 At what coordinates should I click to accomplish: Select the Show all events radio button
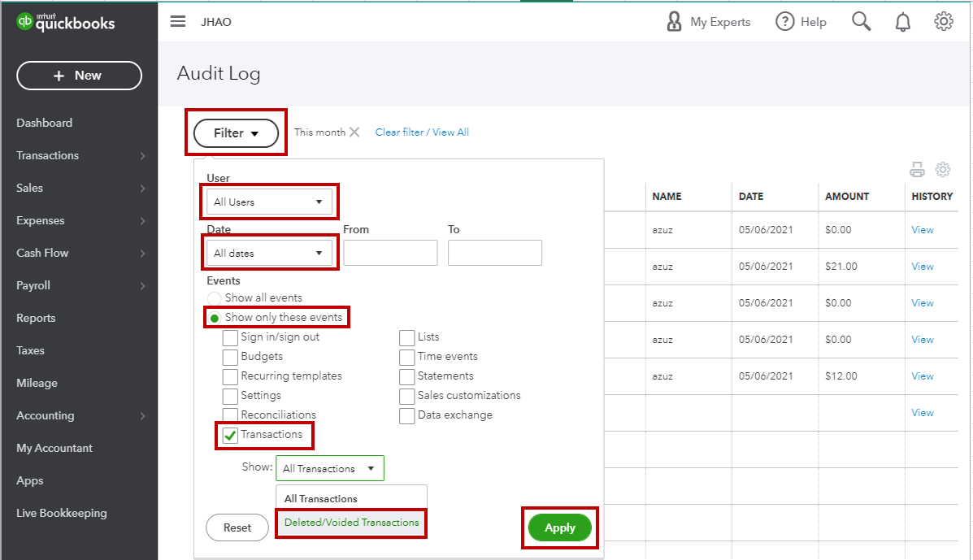214,297
